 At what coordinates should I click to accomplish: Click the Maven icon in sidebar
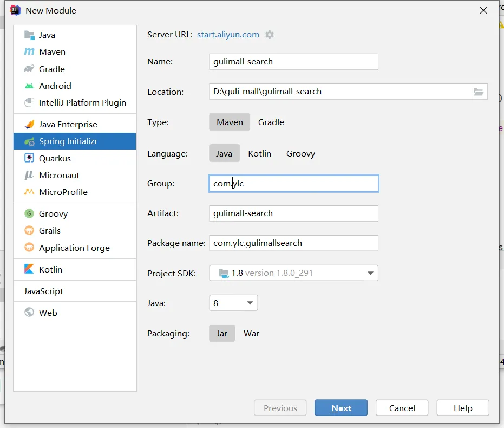tap(29, 52)
